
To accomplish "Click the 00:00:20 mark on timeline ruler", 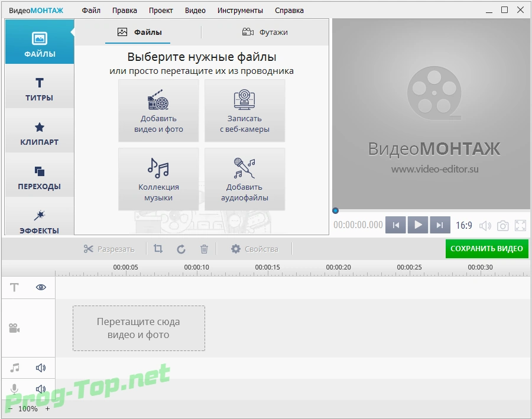I will [338, 267].
